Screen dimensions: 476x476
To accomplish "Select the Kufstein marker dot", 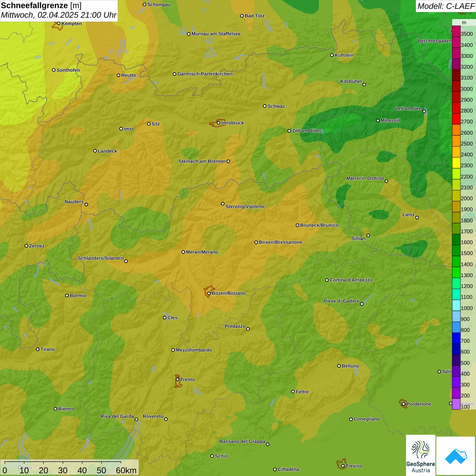I will point(332,55).
